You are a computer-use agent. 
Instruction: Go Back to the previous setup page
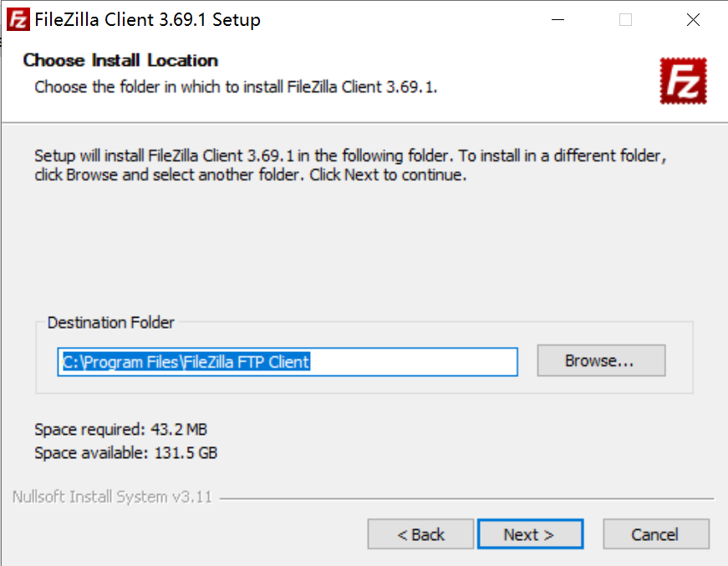420,534
